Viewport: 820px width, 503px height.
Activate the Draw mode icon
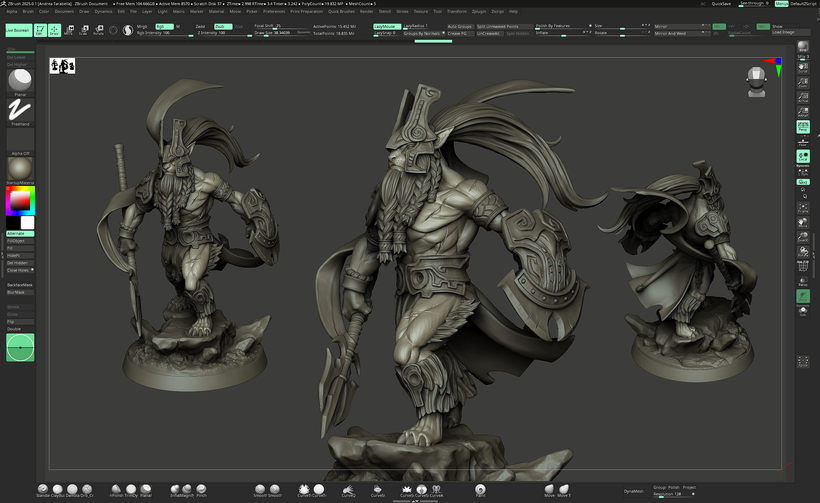point(54,30)
